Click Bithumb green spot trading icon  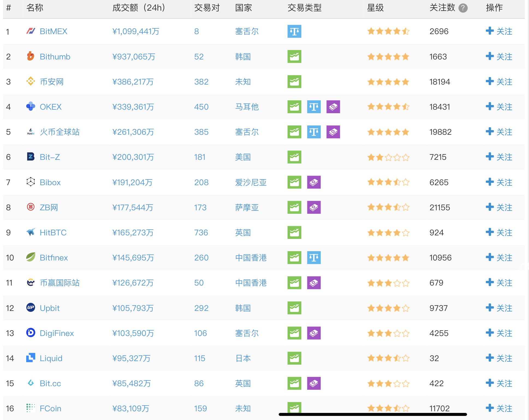click(x=294, y=56)
